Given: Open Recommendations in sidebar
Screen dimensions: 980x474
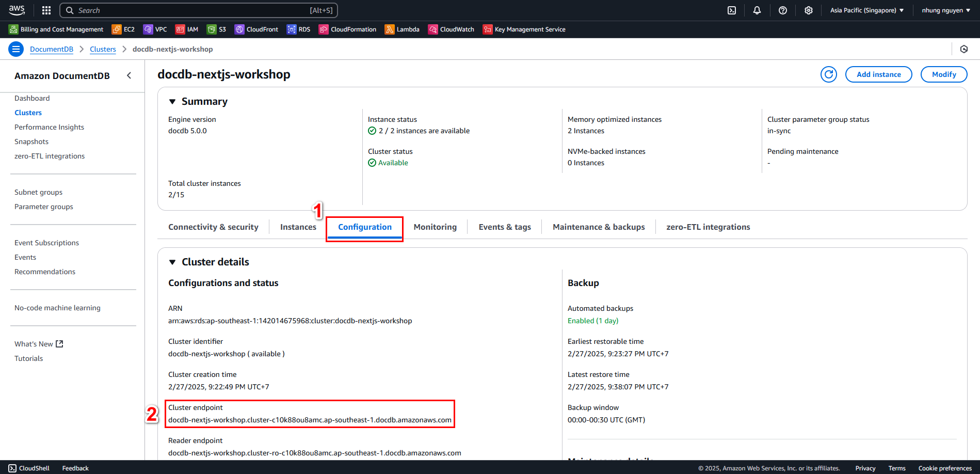Looking at the screenshot, I should point(45,272).
